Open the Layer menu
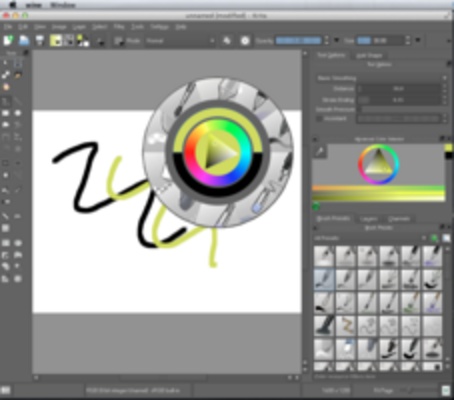 79,27
